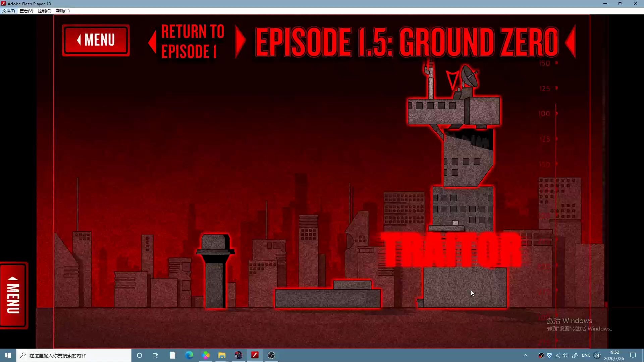The width and height of the screenshot is (644, 362).
Task: Select the flat low bunker building level
Action: (x=328, y=294)
